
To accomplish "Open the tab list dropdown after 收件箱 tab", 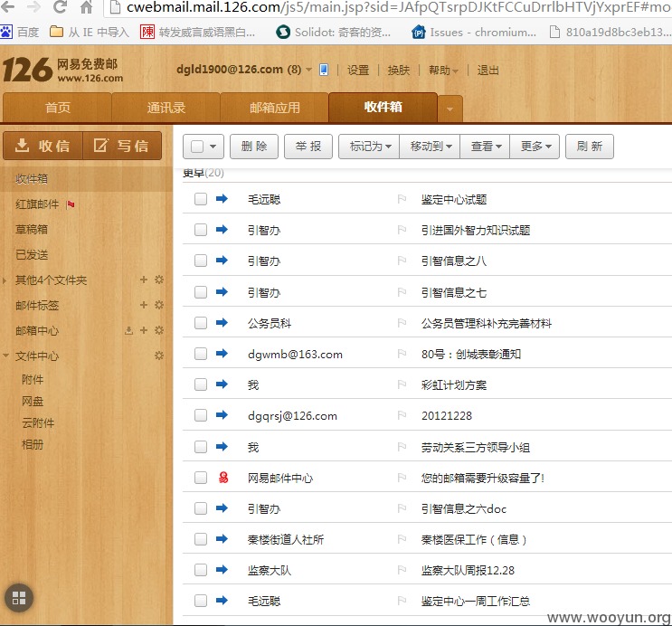I will click(x=450, y=109).
